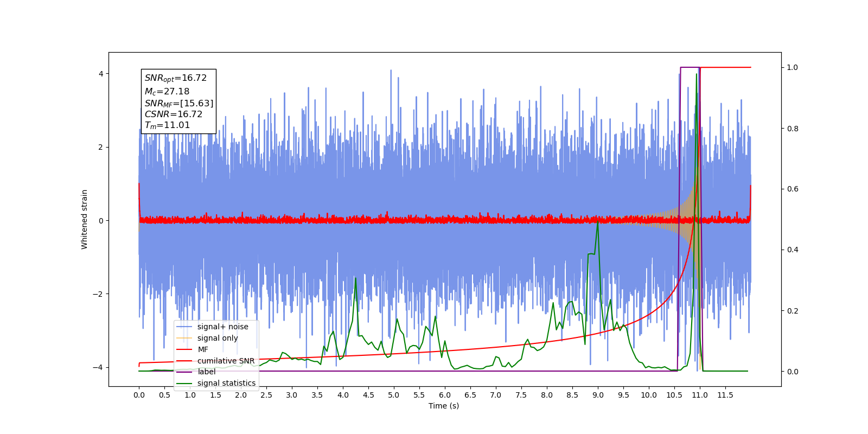Click the x-axis tick label 9.0
The image size is (868, 434).
[598, 395]
